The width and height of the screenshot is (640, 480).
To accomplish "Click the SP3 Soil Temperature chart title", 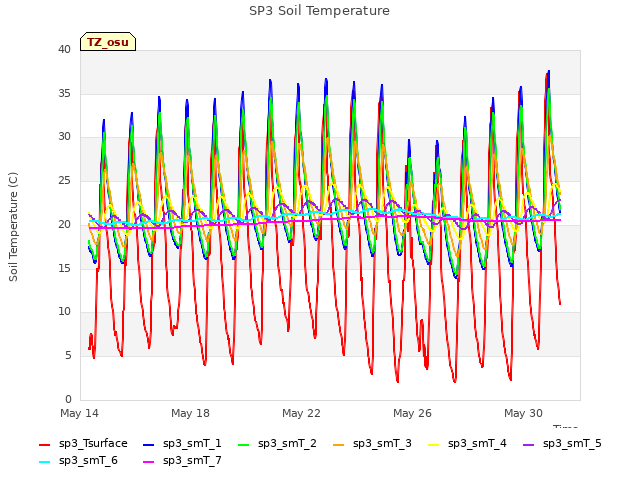I will coord(319,11).
